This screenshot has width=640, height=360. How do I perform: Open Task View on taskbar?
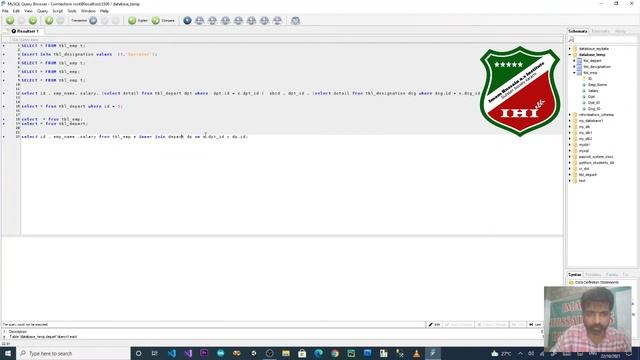pos(155,353)
